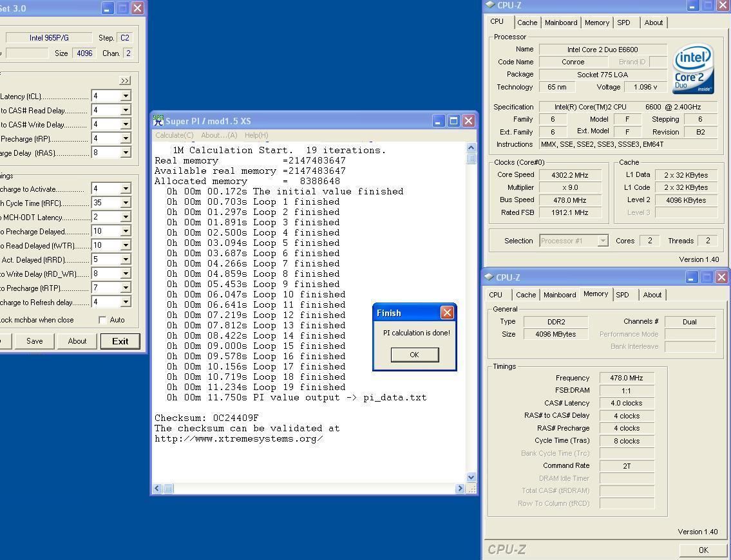Open the Read Delayed (tWTR) dropdown
The height and width of the screenshot is (560, 731).
tap(126, 245)
